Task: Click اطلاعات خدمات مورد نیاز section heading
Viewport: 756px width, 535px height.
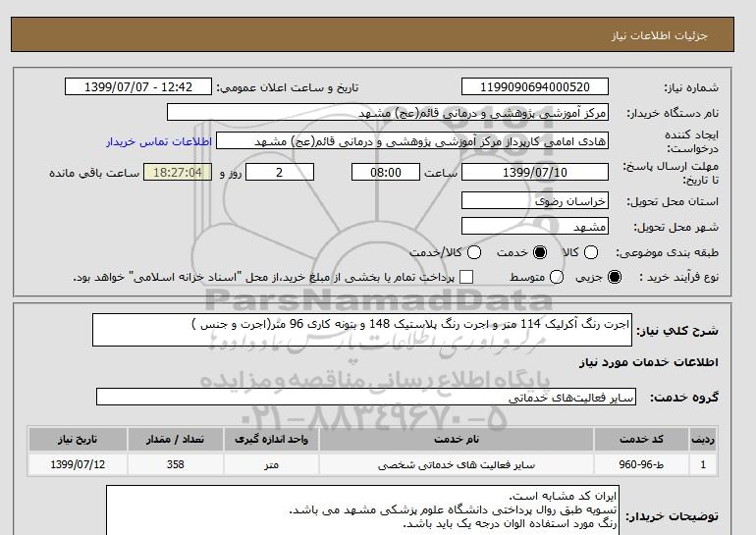Action: (x=648, y=362)
